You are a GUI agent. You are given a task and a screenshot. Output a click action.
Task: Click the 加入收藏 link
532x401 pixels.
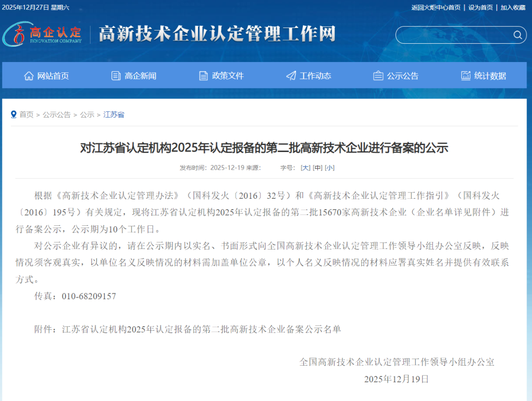point(513,7)
